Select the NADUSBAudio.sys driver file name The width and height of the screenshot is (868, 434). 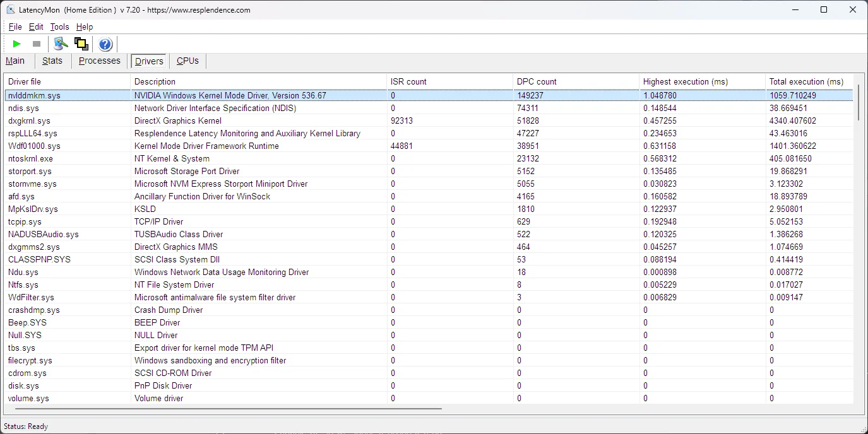(44, 234)
